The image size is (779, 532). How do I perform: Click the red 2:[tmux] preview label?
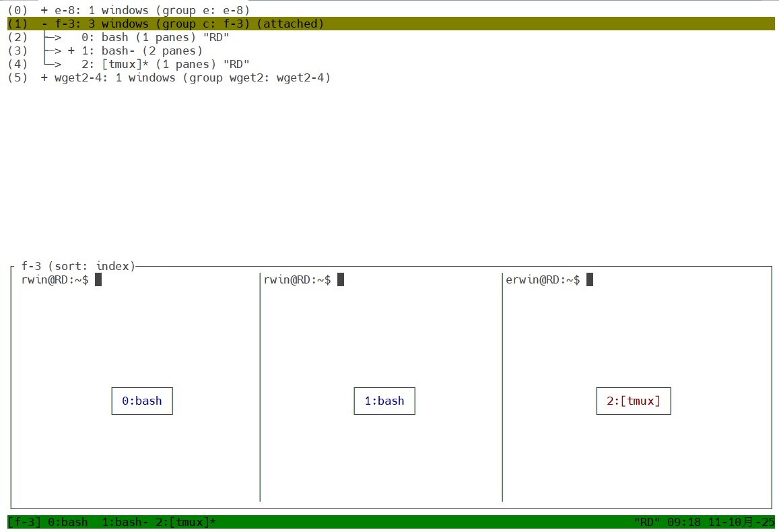[634, 401]
